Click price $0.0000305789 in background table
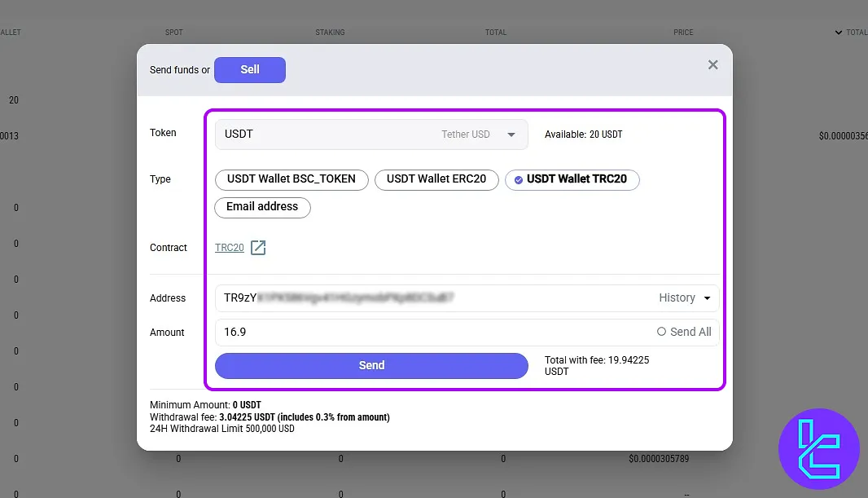This screenshot has height=498, width=868. tap(659, 459)
